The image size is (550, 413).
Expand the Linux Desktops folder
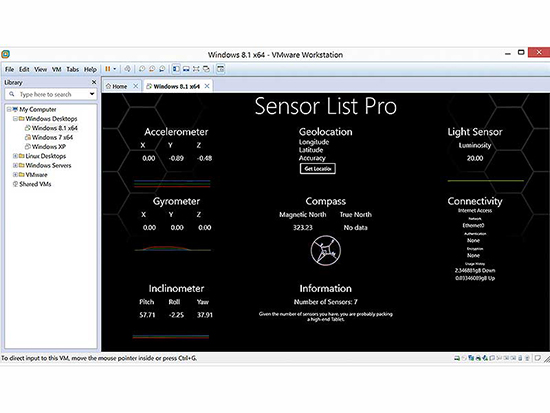[15, 156]
